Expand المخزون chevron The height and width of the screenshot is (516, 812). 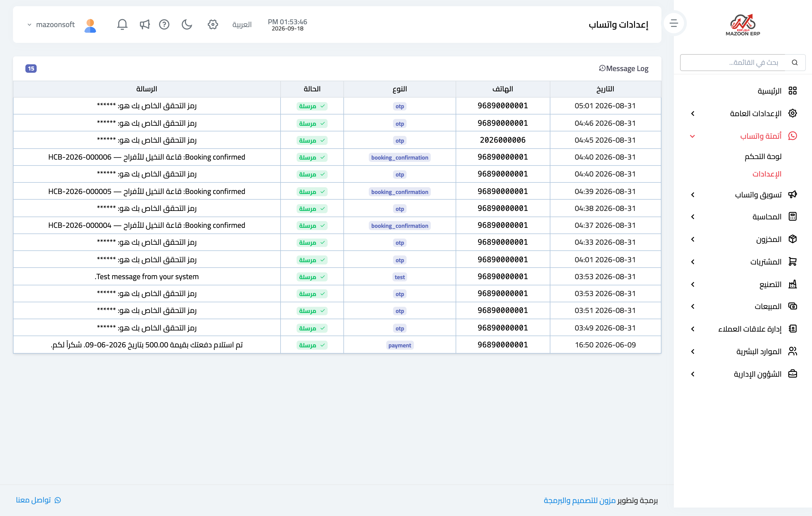(x=693, y=239)
